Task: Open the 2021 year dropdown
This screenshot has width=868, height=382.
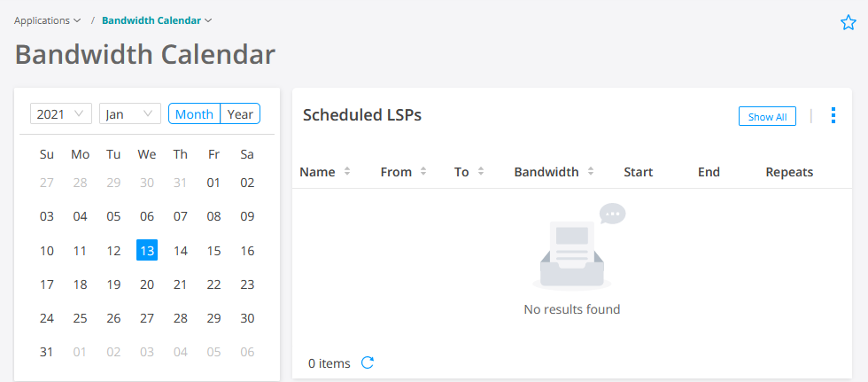Action: [x=61, y=114]
